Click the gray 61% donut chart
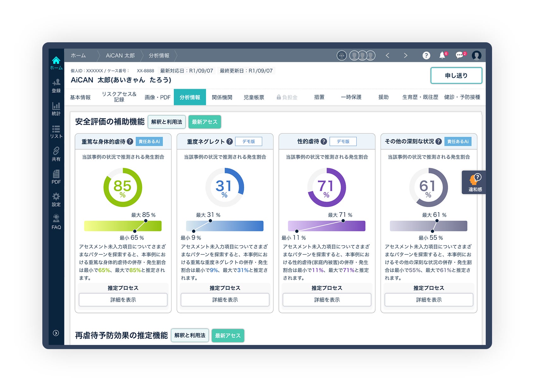The width and height of the screenshot is (535, 392). click(x=429, y=187)
